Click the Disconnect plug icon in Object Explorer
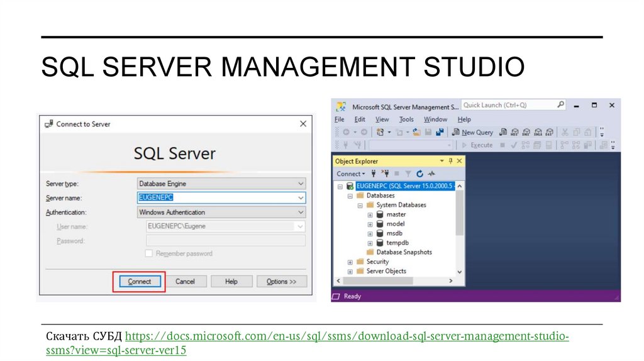Viewport: 644px width, 361px height. pos(385,174)
